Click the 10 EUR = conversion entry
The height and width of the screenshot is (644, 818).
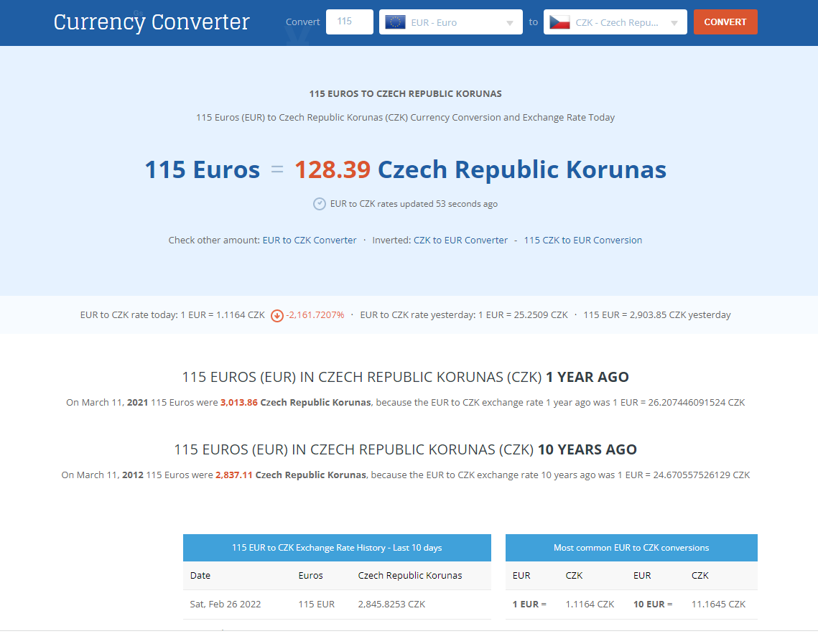[x=653, y=605]
